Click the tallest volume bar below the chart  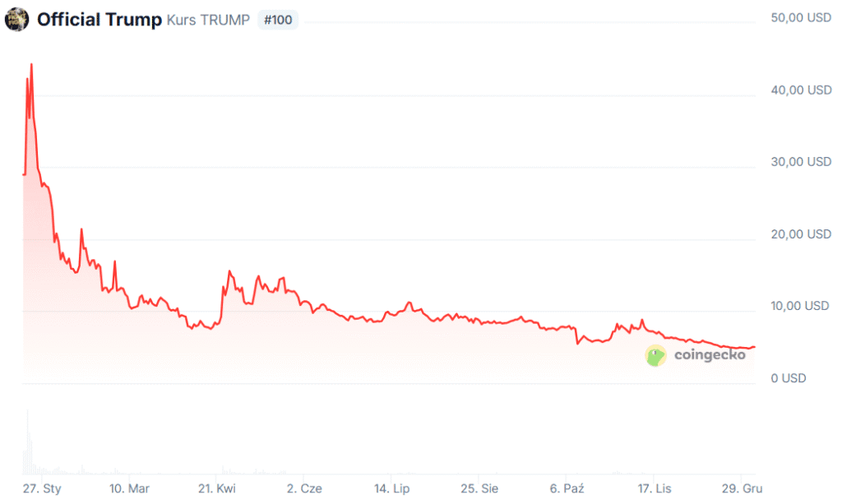tap(27, 442)
